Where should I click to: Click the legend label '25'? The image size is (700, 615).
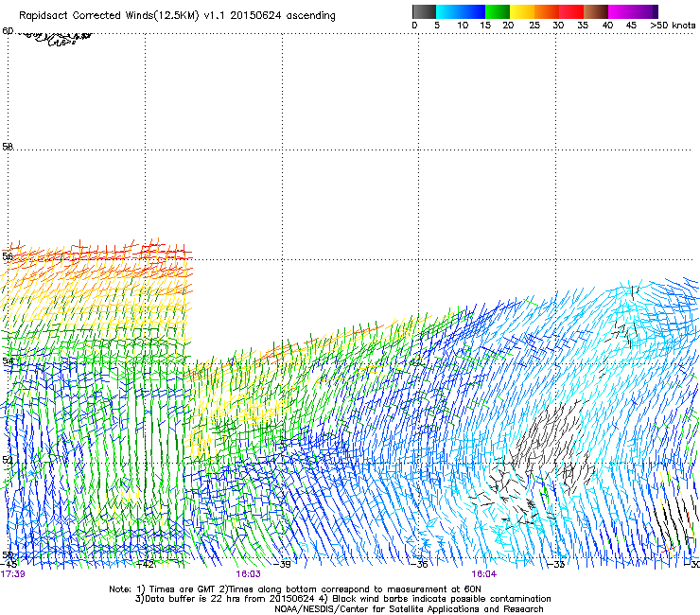click(534, 26)
